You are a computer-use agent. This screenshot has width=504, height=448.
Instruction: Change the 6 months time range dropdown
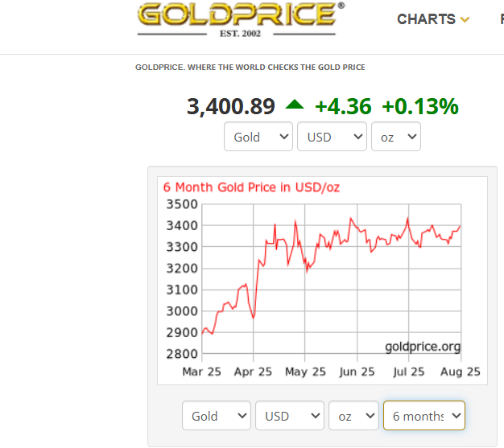423,416
